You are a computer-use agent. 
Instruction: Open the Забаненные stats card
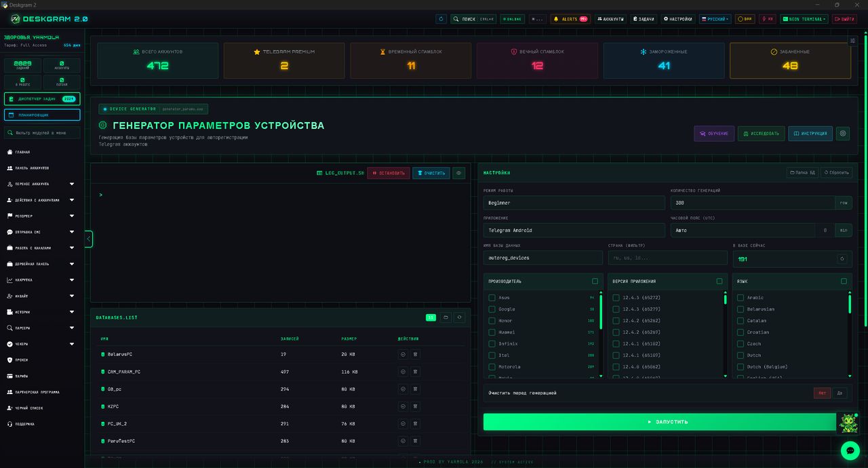click(x=790, y=60)
